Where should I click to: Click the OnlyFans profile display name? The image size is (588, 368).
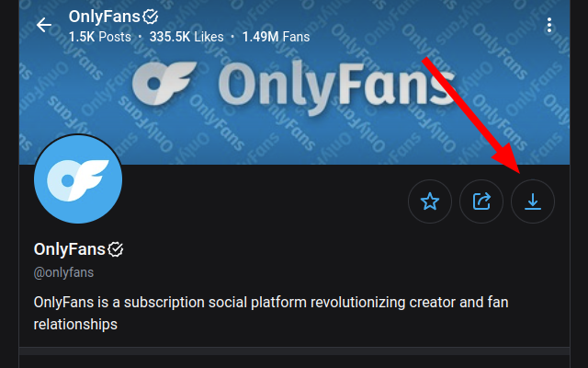coord(70,249)
